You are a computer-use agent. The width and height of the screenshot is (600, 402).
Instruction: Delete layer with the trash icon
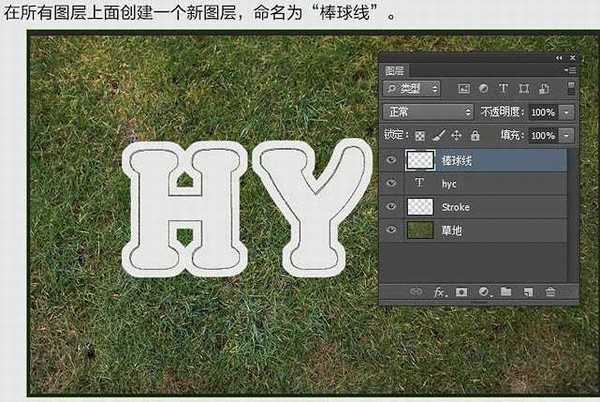coord(550,292)
